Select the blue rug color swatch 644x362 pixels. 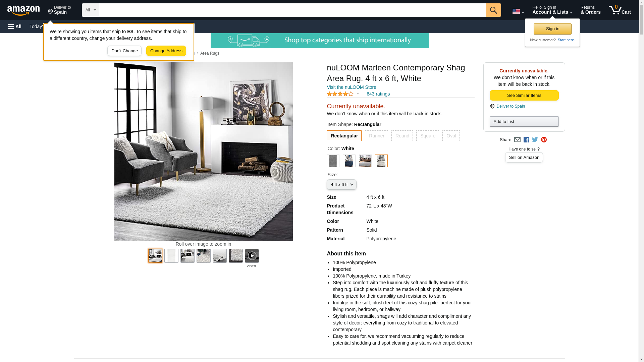(349, 161)
